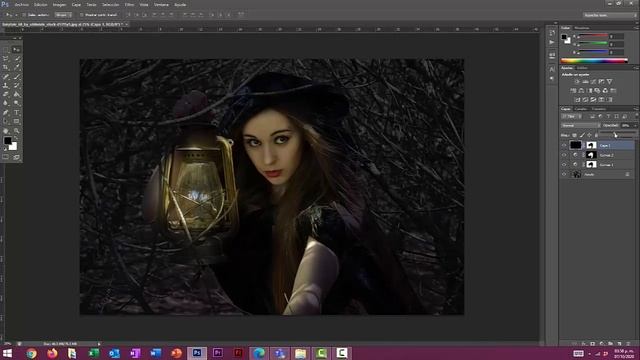Switch to the Canales tab

(x=580, y=109)
